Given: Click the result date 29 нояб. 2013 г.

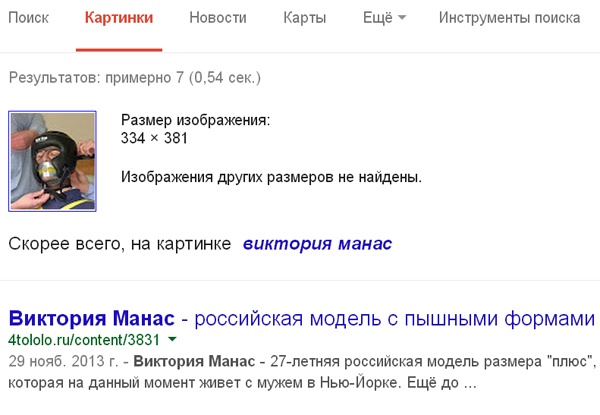Looking at the screenshot, I should coord(64,361).
